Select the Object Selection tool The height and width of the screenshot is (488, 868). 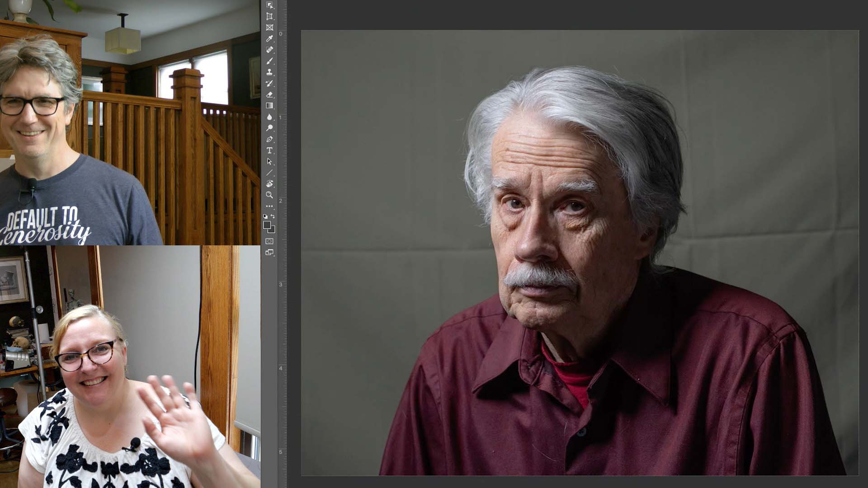point(269,5)
